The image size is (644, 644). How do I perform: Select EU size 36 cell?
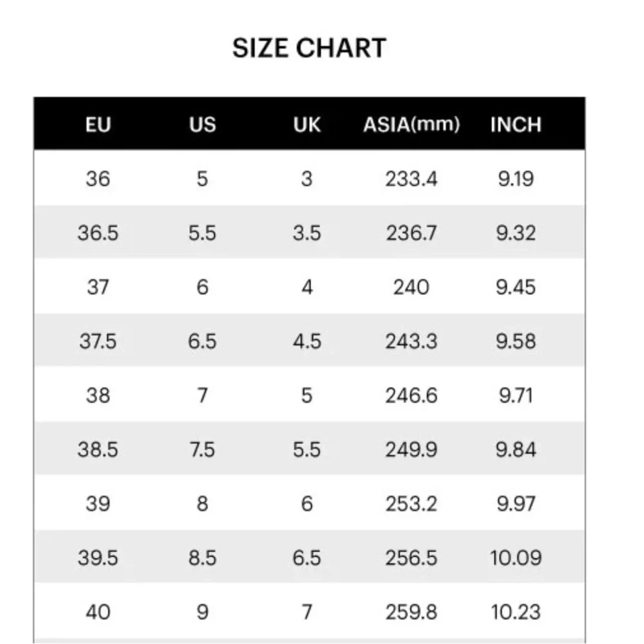coord(98,178)
